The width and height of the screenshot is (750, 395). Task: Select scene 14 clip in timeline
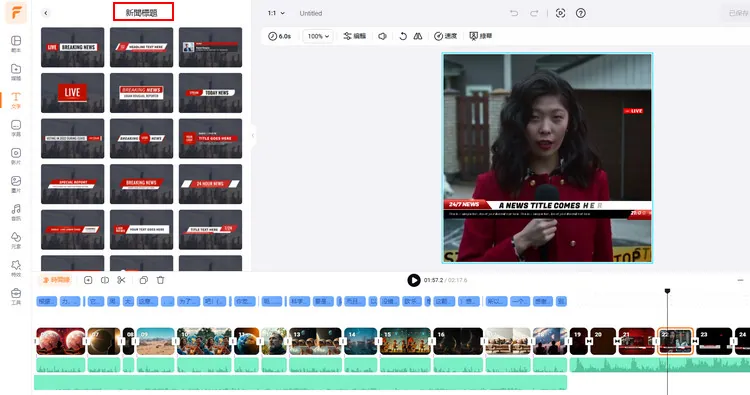[x=361, y=341]
